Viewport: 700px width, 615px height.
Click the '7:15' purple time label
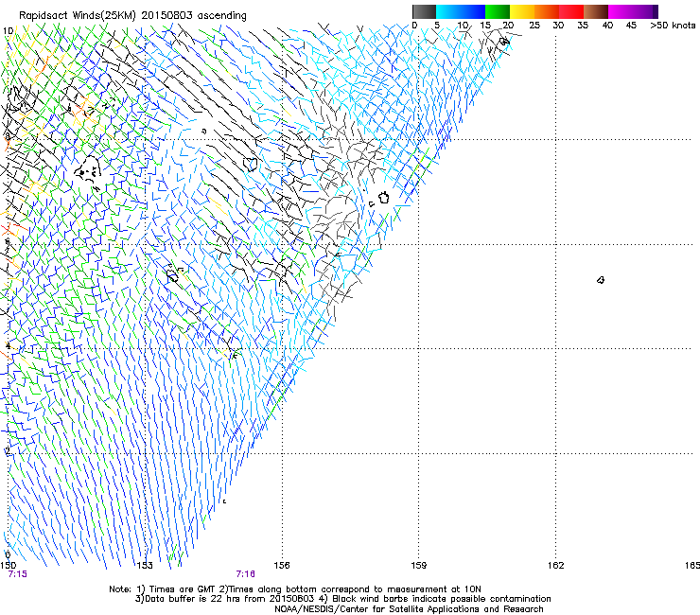17,574
